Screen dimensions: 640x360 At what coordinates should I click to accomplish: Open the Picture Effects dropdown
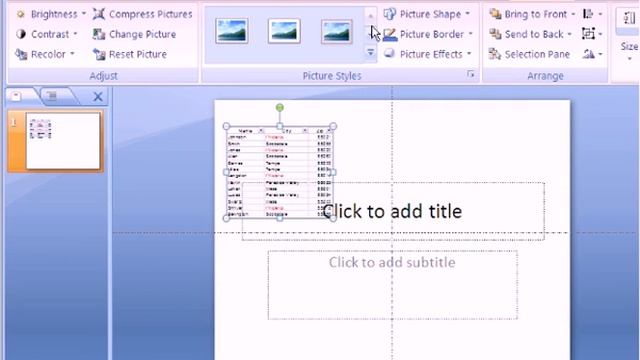pos(427,54)
